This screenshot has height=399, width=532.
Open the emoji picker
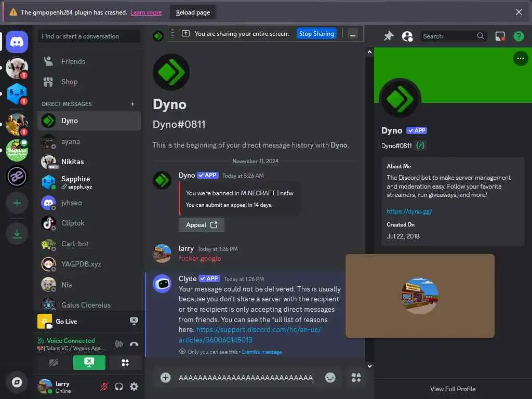[330, 377]
